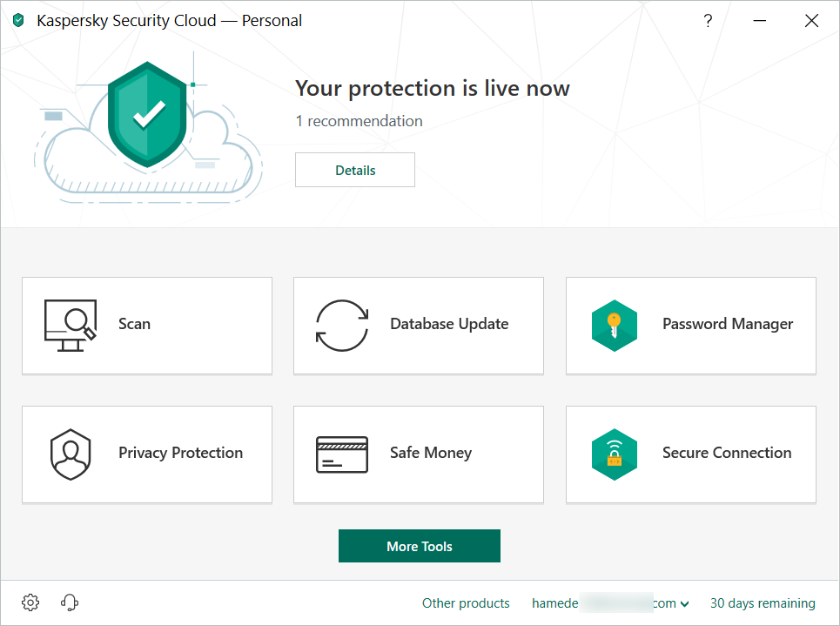Select the Safe Money label
Viewport: 840px width, 626px height.
tap(431, 453)
